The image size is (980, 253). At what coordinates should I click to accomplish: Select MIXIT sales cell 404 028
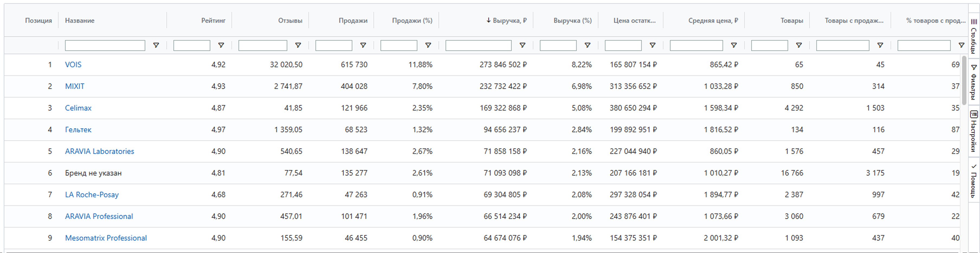tap(354, 86)
